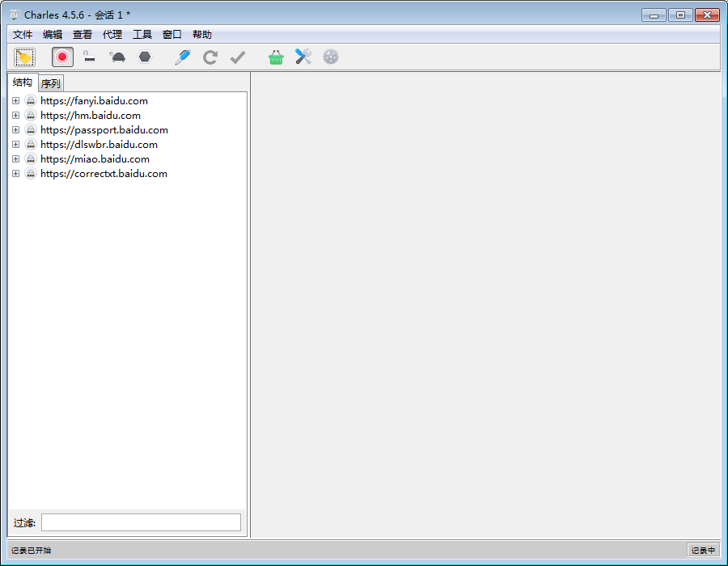The image size is (728, 566).
Task: Close the Charles window
Action: point(707,15)
